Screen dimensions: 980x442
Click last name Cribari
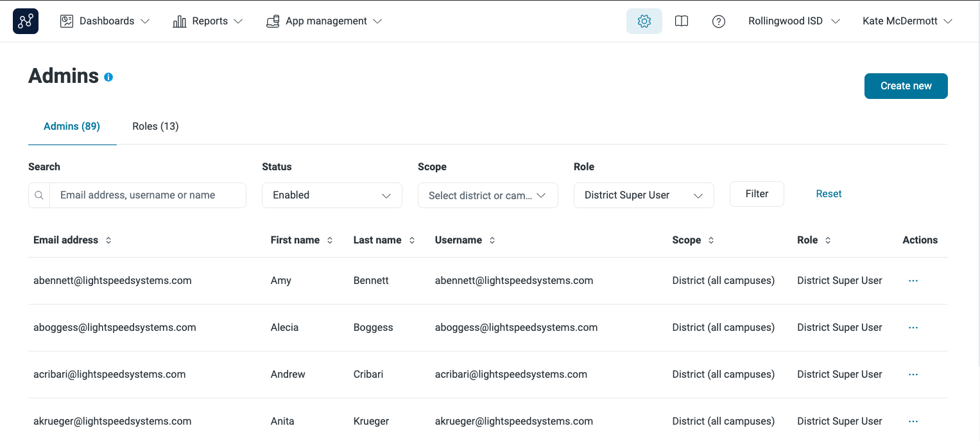368,375
